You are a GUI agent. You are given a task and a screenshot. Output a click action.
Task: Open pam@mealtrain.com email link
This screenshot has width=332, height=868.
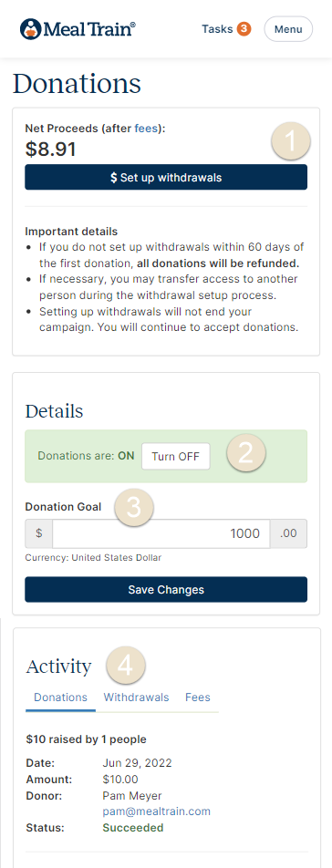(157, 811)
